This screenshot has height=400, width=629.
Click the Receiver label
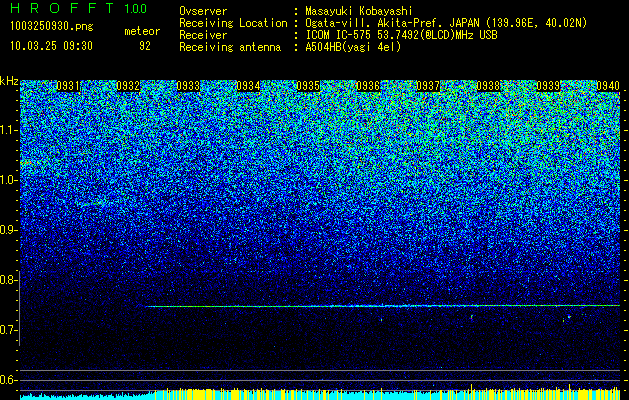point(203,35)
